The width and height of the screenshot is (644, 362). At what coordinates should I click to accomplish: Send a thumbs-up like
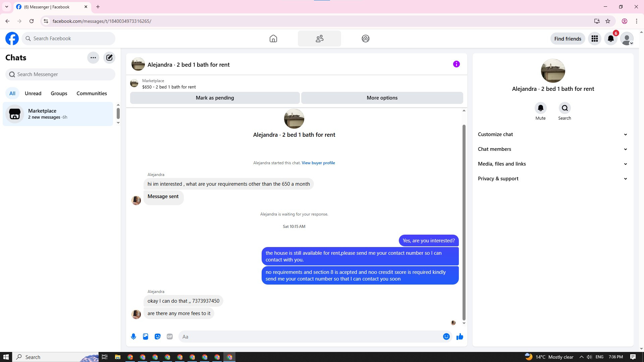point(460,337)
